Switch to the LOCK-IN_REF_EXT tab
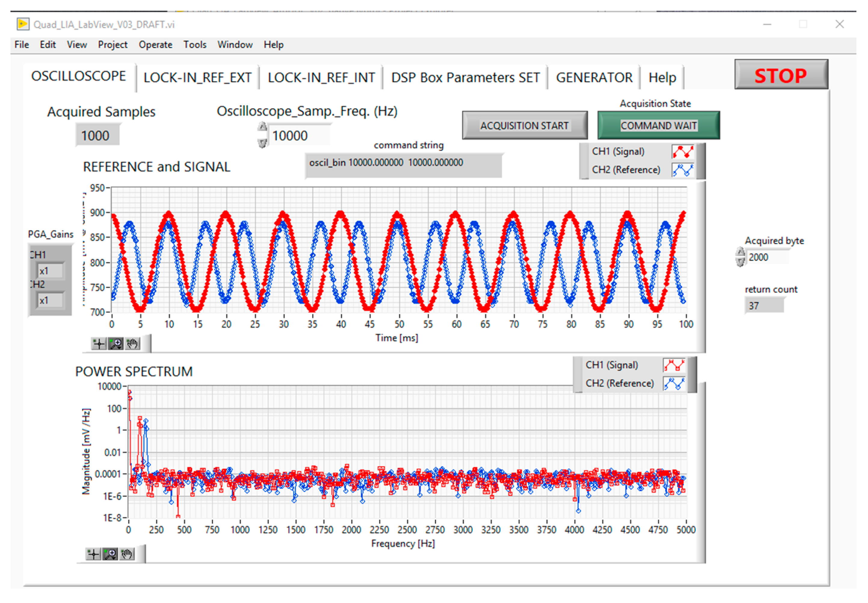This screenshot has height=603, width=868. [197, 77]
